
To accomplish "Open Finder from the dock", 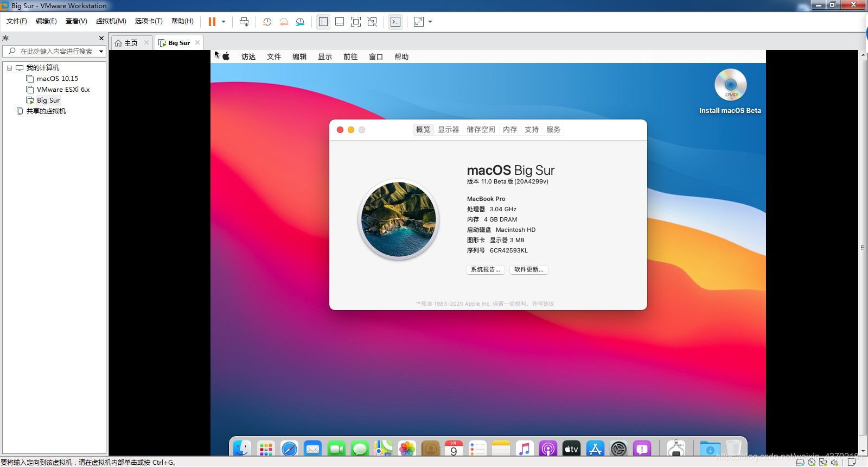I will point(242,449).
